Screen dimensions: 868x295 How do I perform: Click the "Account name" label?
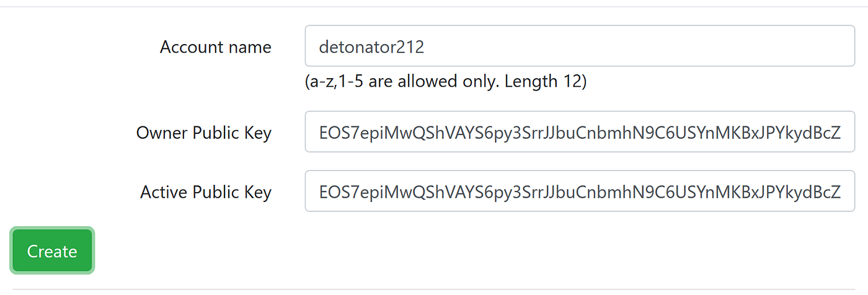coord(215,47)
